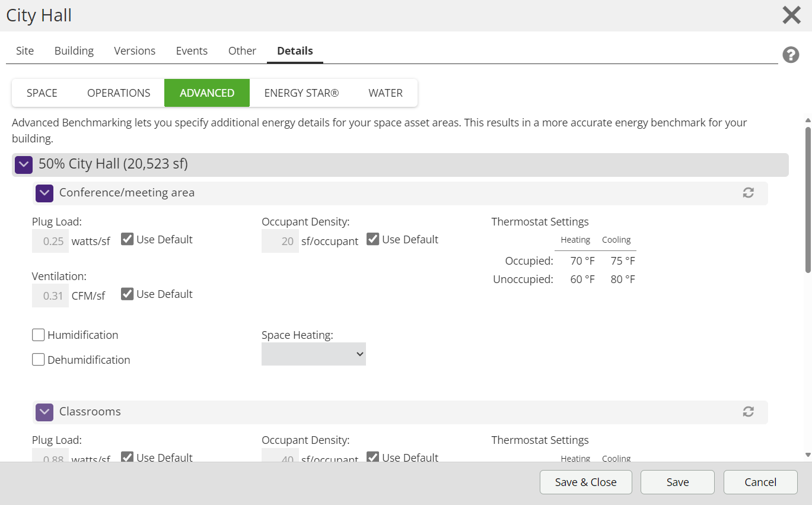Enable the Humidification checkbox

[39, 335]
